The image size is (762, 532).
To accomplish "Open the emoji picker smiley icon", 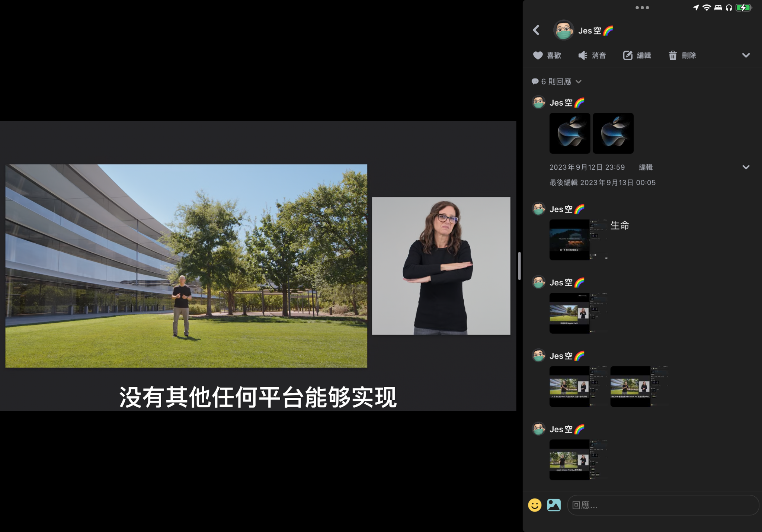I will (x=535, y=505).
